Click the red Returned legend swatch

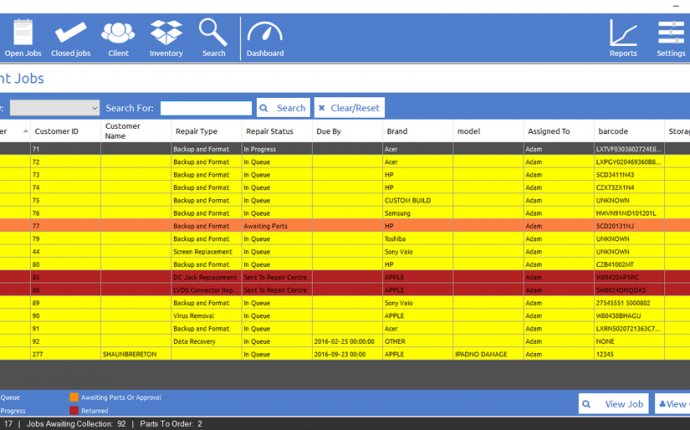pyautogui.click(x=73, y=410)
